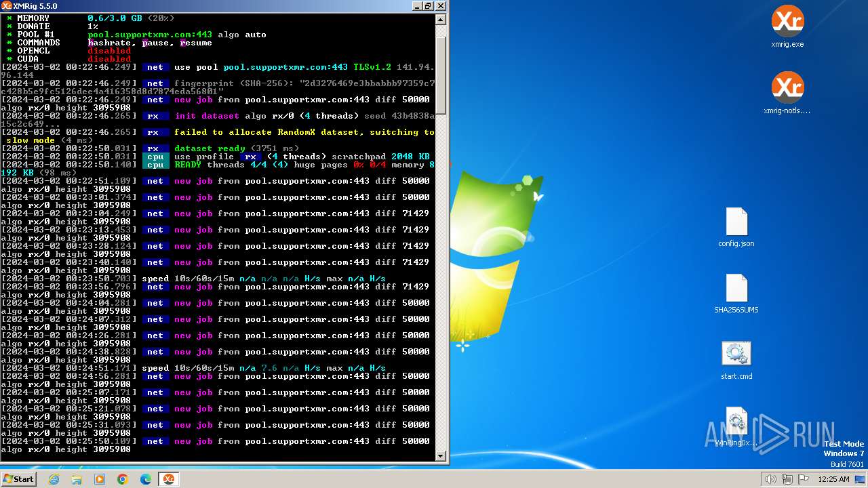Click the 'use pool pool.supportxmr.com:443 TLSv1.2' line
This screenshot has width=868, height=488.
(218, 71)
